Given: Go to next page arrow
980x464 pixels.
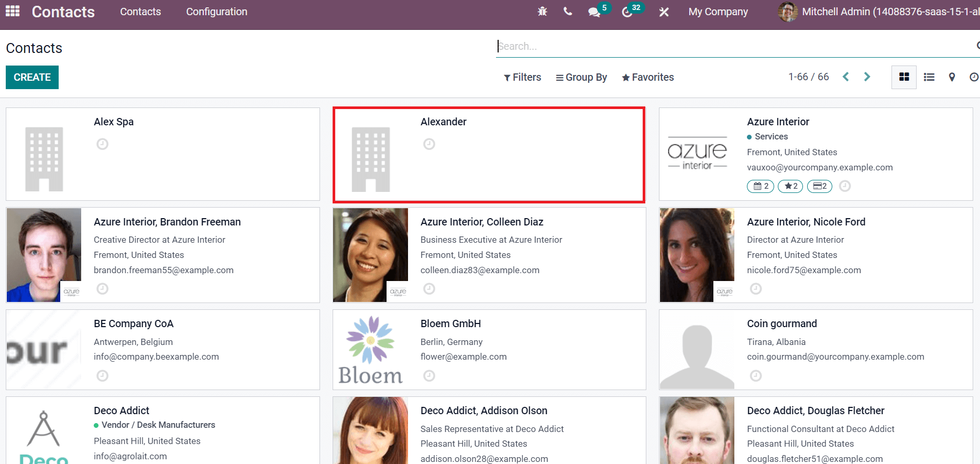Looking at the screenshot, I should tap(867, 77).
